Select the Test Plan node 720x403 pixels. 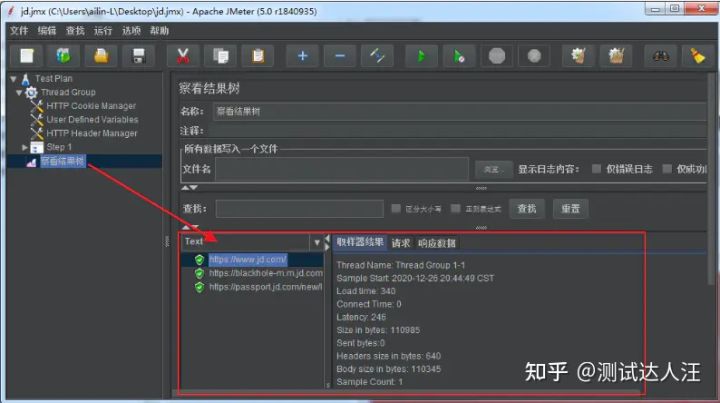click(54, 78)
